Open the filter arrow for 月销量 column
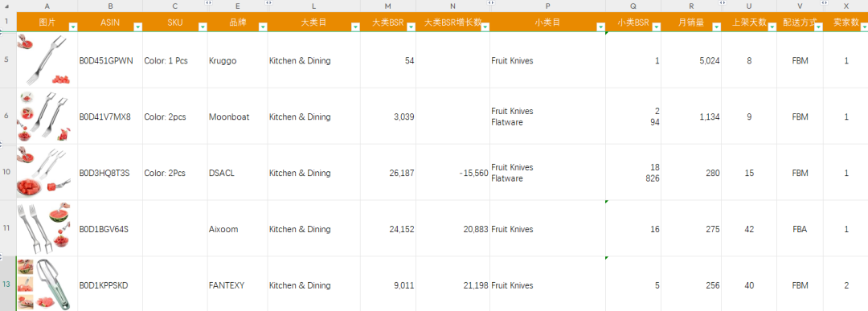The height and width of the screenshot is (311, 868). click(x=716, y=27)
